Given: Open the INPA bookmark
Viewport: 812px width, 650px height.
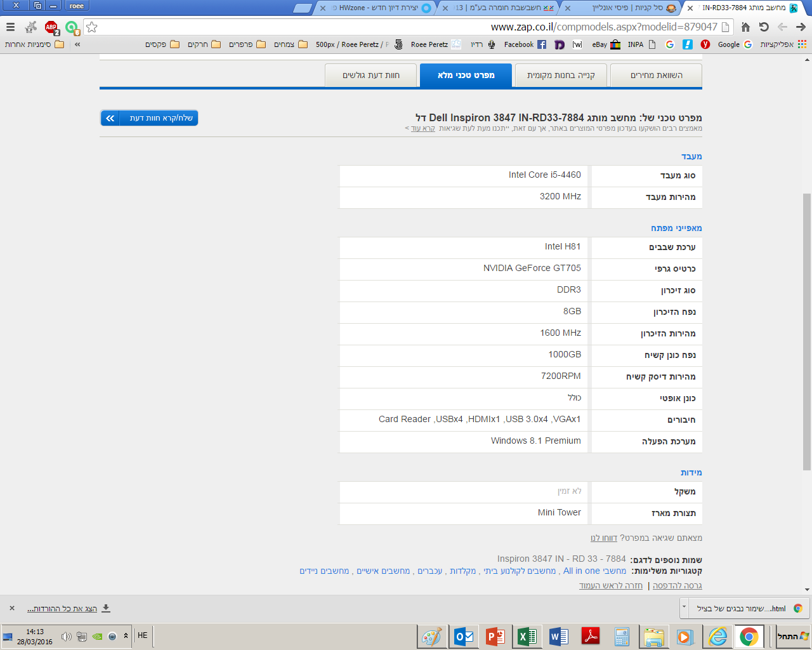Looking at the screenshot, I should 641,44.
